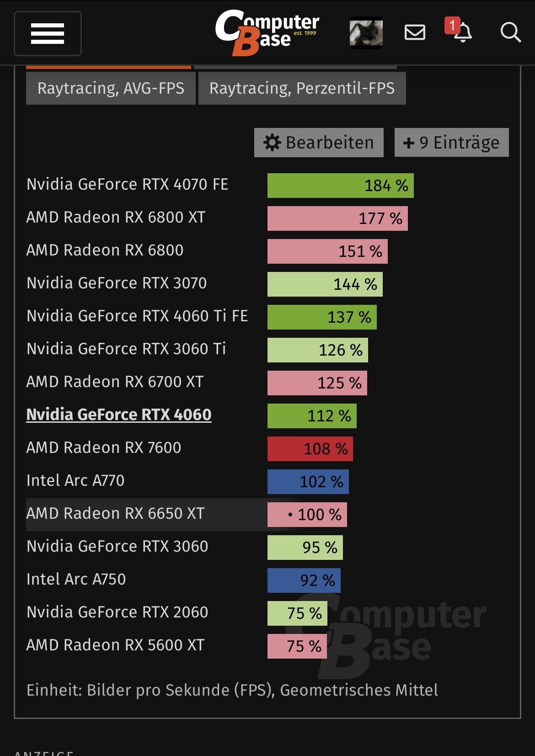Open the Nvidia GeForce RTX 4060 link
This screenshot has height=756, width=535.
tap(119, 415)
